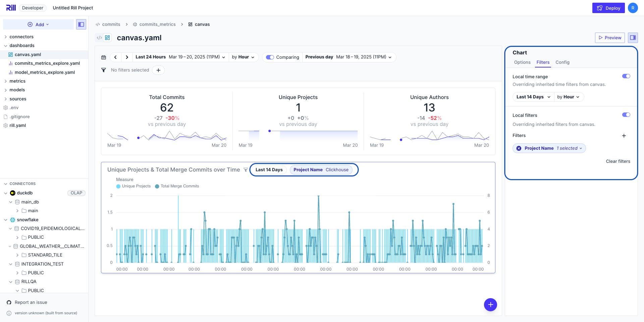Viewport: 644px width, 322px height.
Task: Select the Unique Projects legend swatch
Action: click(x=118, y=186)
